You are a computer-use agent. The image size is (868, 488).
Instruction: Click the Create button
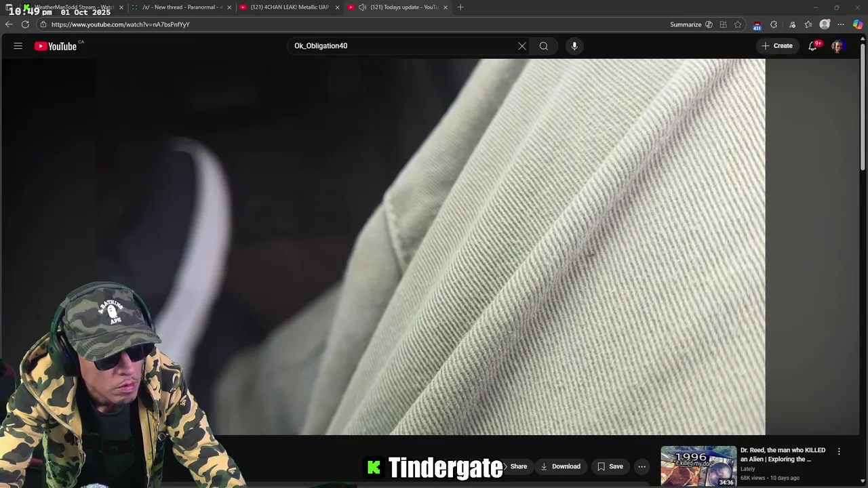point(777,46)
